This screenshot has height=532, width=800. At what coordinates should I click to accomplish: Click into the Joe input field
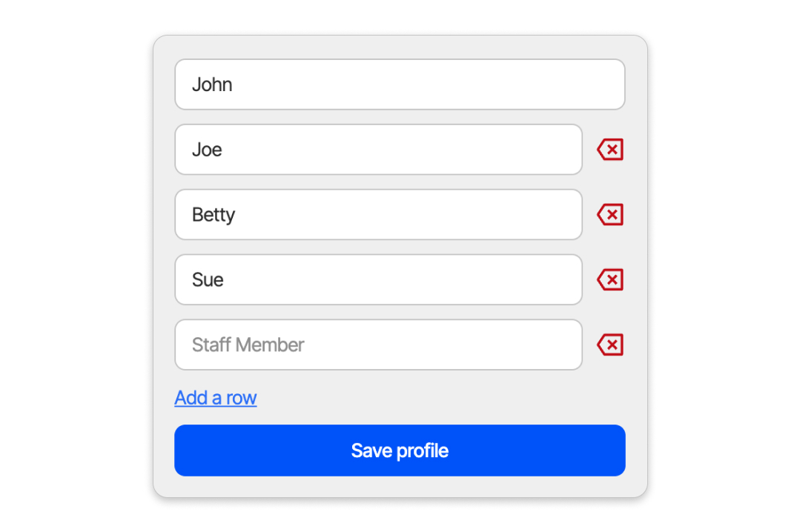[x=379, y=150]
